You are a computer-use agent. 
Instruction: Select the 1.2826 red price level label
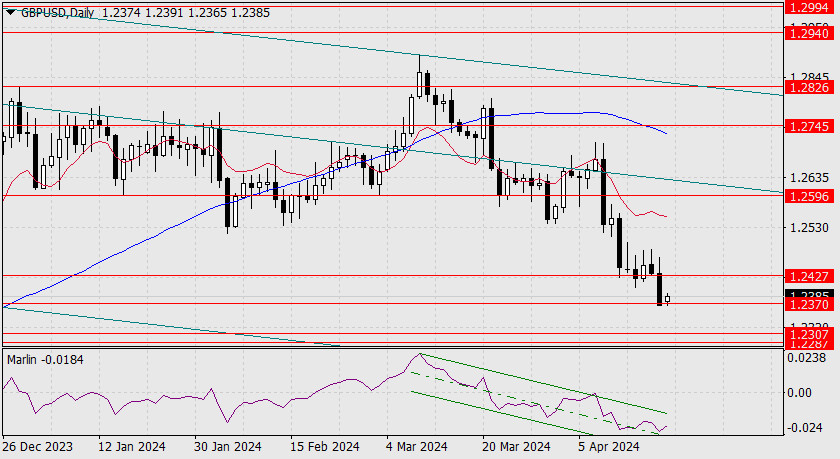(809, 87)
